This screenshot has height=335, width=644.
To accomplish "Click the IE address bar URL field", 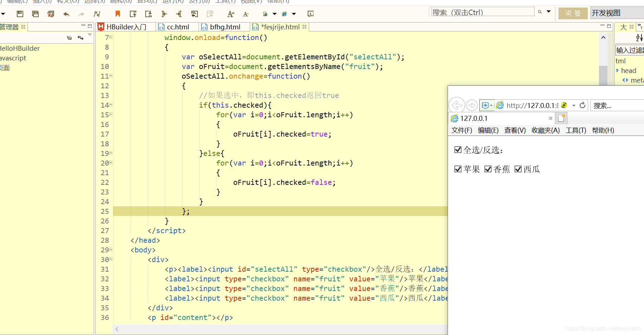I will click(x=532, y=105).
